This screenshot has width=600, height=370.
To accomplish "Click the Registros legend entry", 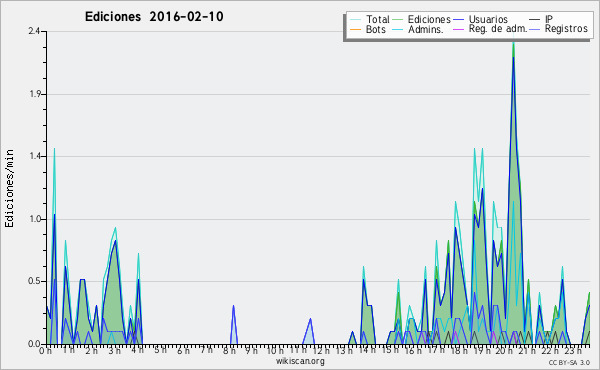I will click(566, 29).
